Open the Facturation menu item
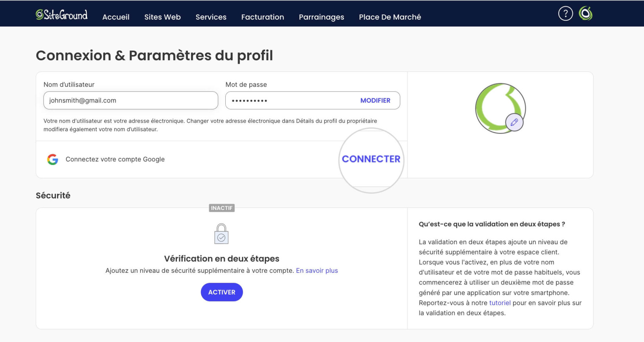 263,17
